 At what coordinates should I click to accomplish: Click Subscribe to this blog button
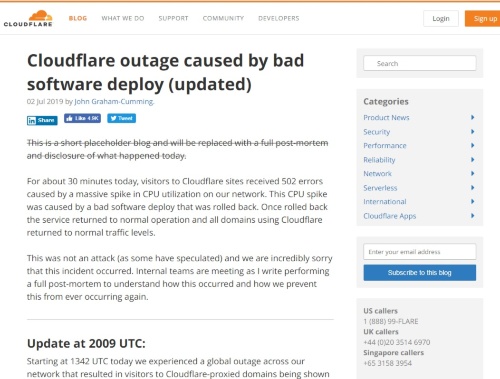[x=419, y=273]
